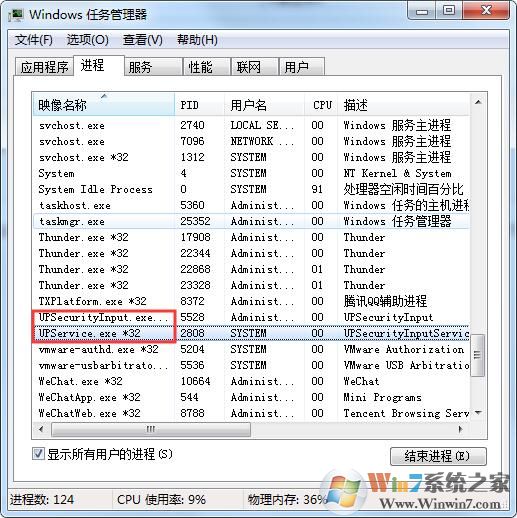Click the Task Manager title bar icon

(x=16, y=15)
